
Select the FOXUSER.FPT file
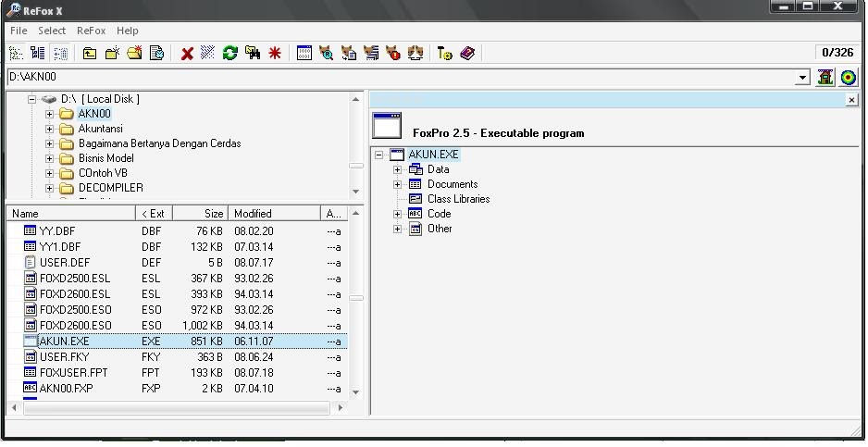(74, 373)
